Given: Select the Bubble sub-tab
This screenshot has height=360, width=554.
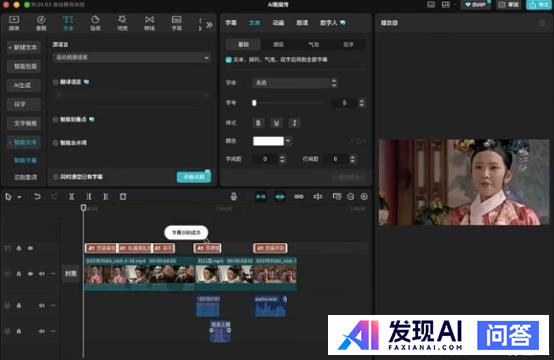Looking at the screenshot, I should pos(313,45).
